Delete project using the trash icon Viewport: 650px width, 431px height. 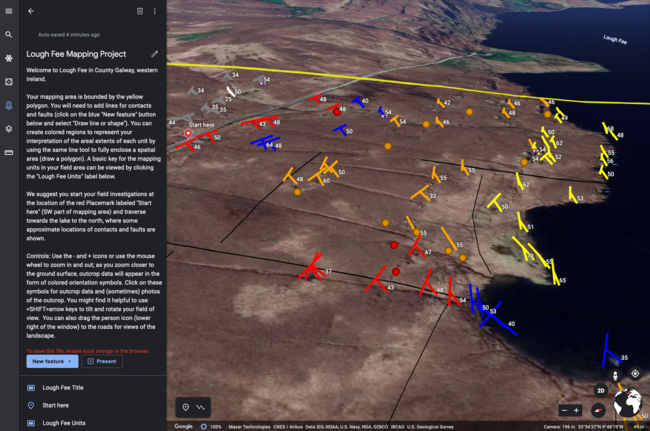[x=140, y=11]
